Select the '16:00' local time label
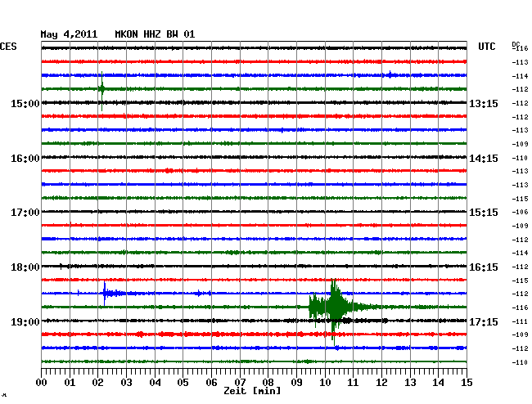Image resolution: width=532 pixels, height=404 pixels. click(25, 159)
